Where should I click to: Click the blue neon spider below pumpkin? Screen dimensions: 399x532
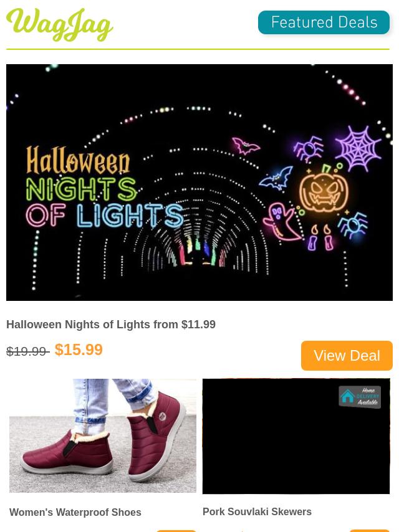point(353,226)
